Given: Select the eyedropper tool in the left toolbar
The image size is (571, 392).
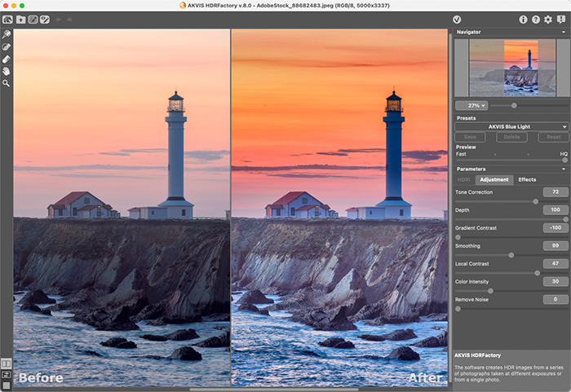Looking at the screenshot, I should [x=7, y=35].
